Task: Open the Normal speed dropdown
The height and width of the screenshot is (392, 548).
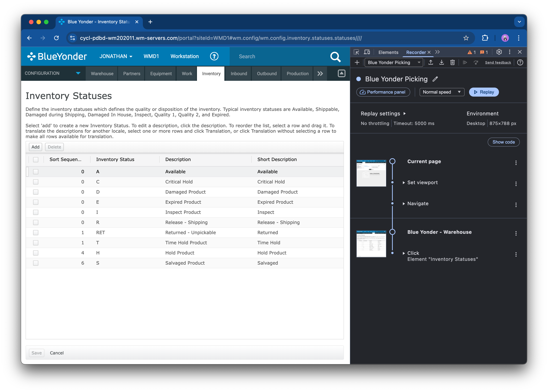Action: pos(441,92)
